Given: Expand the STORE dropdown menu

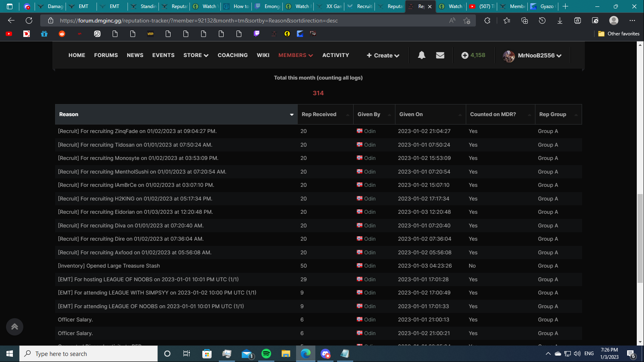Looking at the screenshot, I should pyautogui.click(x=196, y=55).
